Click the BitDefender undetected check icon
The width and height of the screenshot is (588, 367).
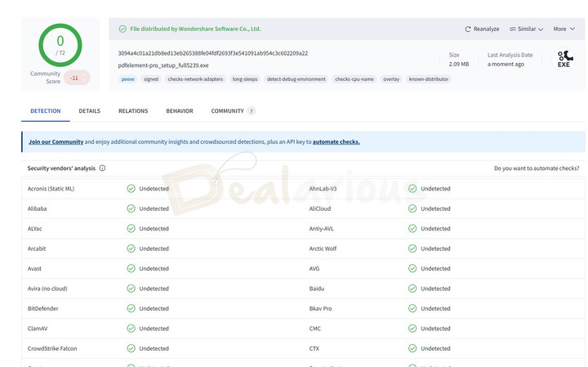pos(131,308)
